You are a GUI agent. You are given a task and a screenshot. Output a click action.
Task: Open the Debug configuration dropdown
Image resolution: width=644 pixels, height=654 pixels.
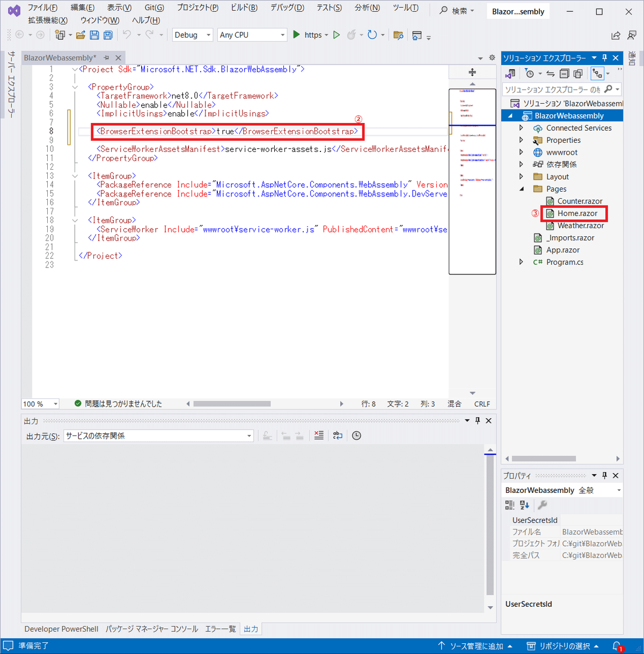(x=193, y=35)
